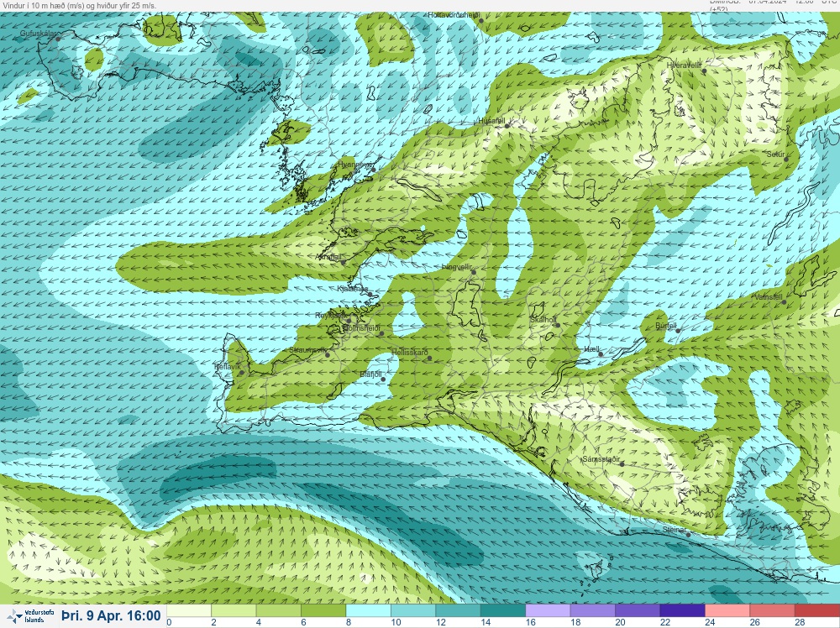Click the legend value 24
The height and width of the screenshot is (628, 840).
click(710, 623)
